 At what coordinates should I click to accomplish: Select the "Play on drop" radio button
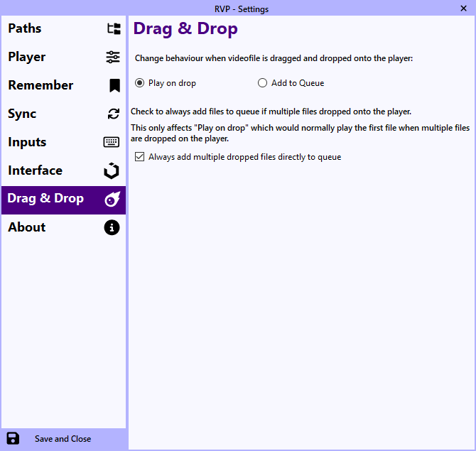coord(139,83)
